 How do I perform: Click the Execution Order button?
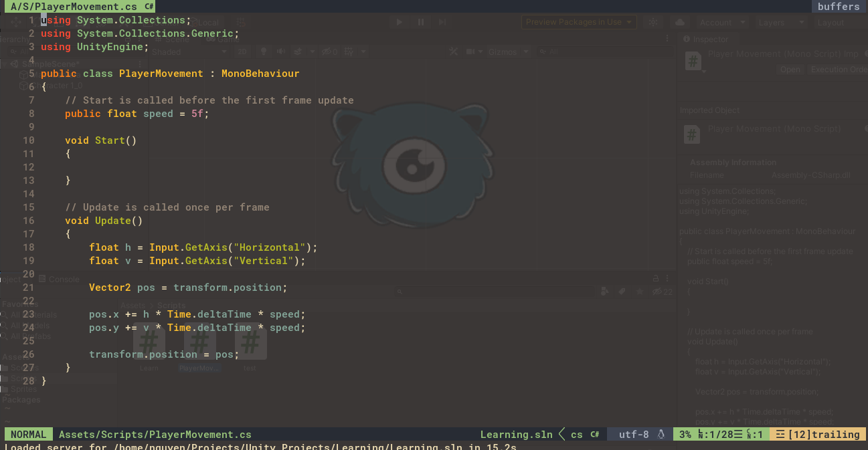coord(839,69)
